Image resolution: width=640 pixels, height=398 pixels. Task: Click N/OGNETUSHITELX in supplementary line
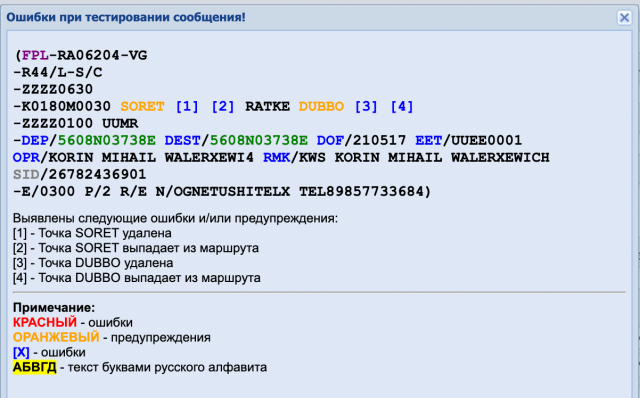point(223,191)
